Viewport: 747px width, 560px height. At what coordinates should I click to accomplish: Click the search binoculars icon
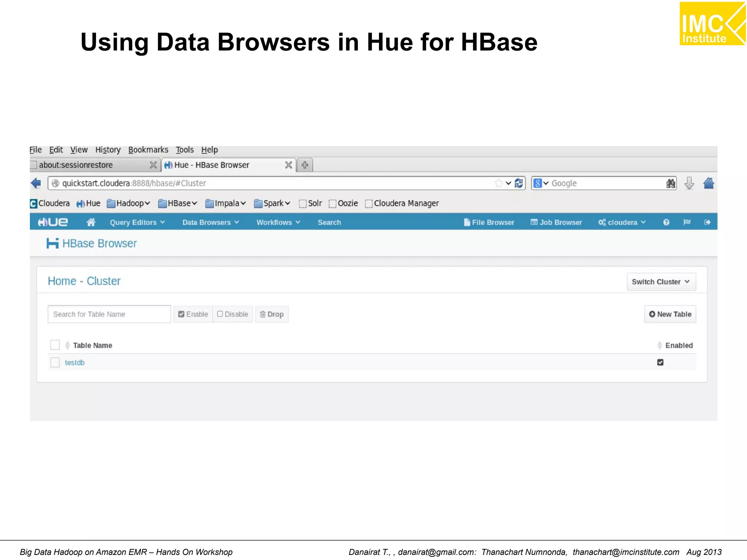pyautogui.click(x=670, y=183)
